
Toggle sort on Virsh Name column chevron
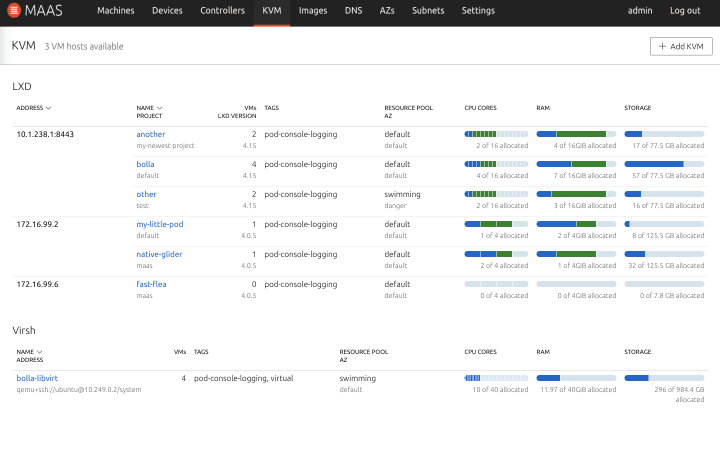click(x=39, y=352)
